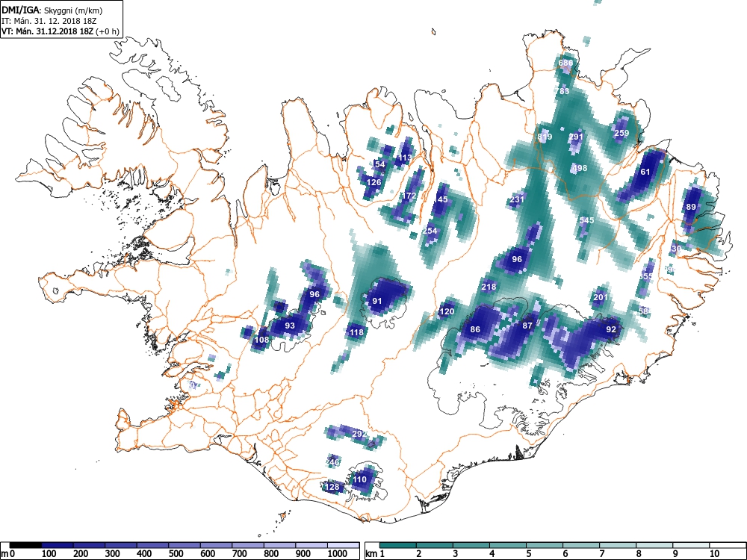
Task: Select the 145 visibility value
Action: (x=441, y=199)
